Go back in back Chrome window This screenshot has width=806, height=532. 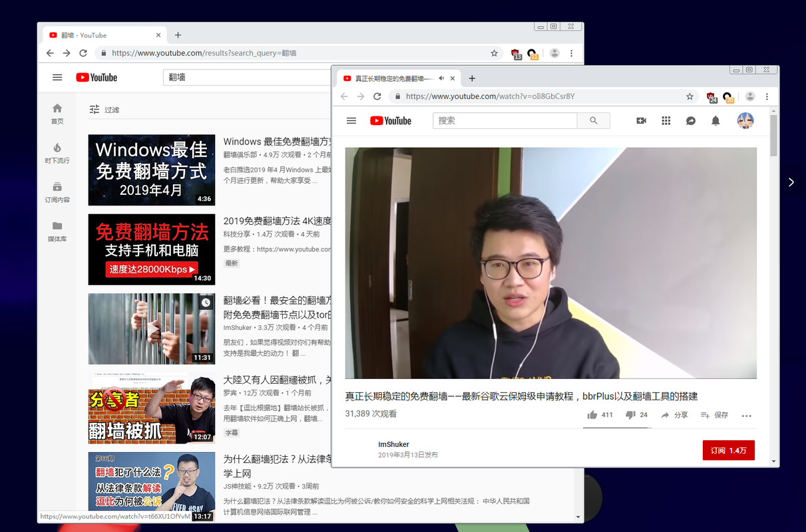point(50,53)
